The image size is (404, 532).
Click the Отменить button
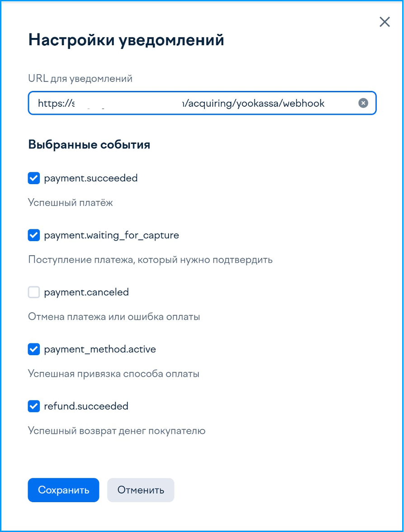tap(141, 490)
